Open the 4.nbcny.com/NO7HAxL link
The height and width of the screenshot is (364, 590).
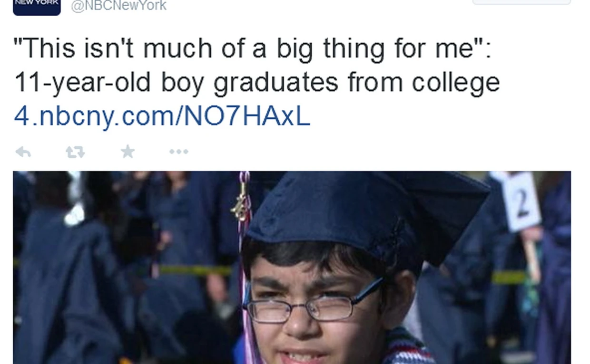(x=162, y=116)
